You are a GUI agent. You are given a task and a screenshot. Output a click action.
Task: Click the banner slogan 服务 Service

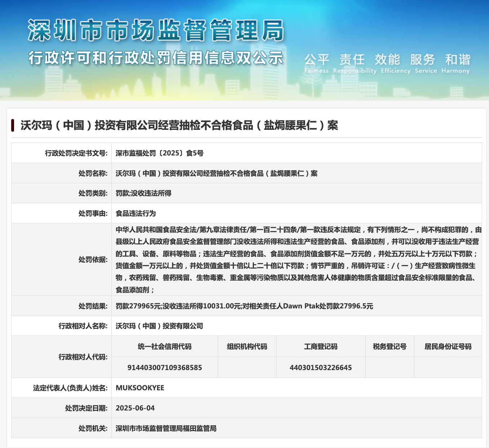click(426, 63)
